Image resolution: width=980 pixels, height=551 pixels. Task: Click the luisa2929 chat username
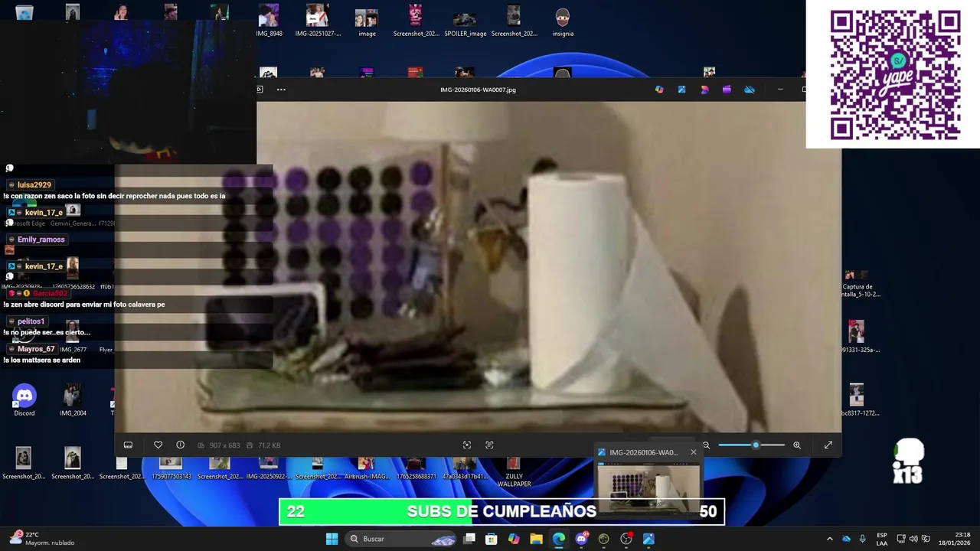[34, 185]
